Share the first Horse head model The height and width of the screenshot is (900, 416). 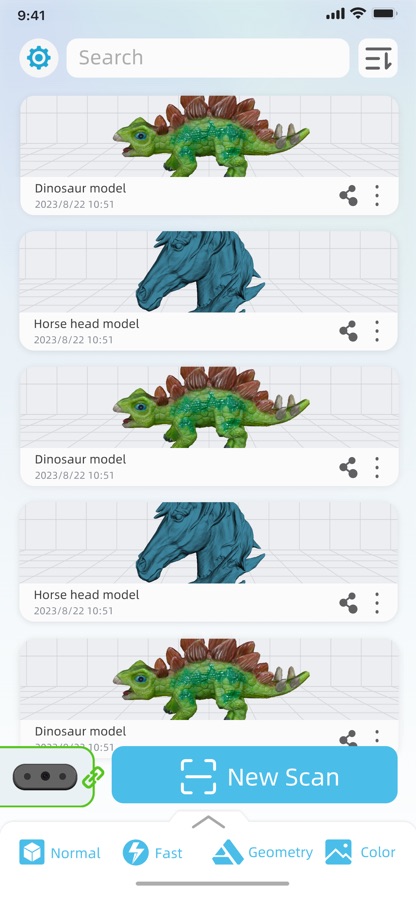(348, 331)
